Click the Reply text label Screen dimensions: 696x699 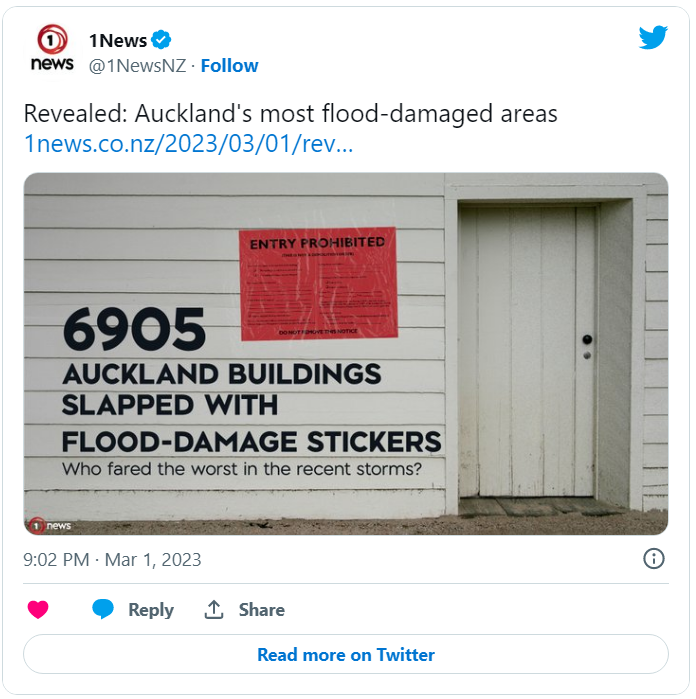click(151, 610)
